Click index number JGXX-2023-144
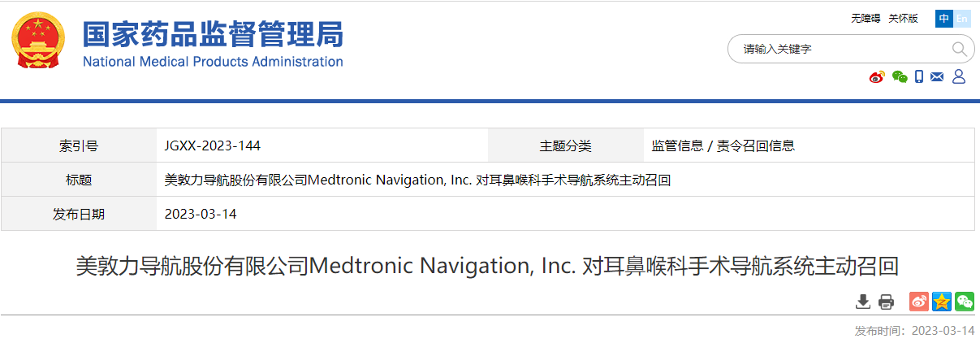 (212, 146)
